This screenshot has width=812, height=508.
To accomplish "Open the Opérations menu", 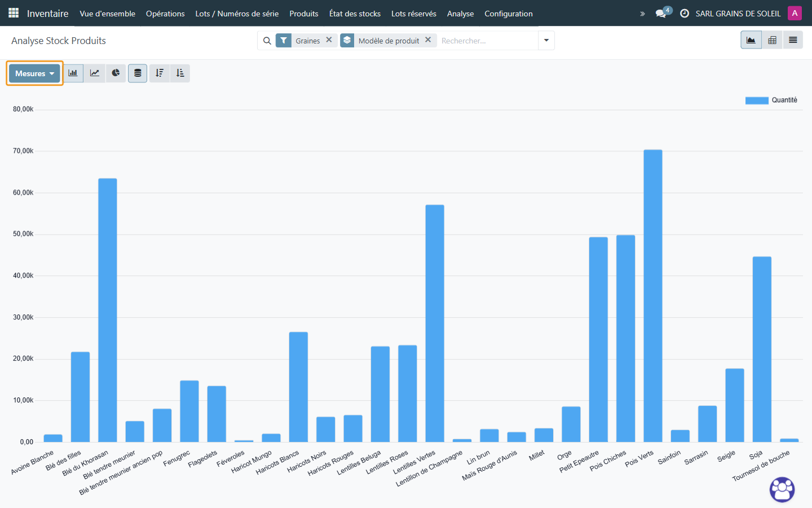I will click(165, 14).
